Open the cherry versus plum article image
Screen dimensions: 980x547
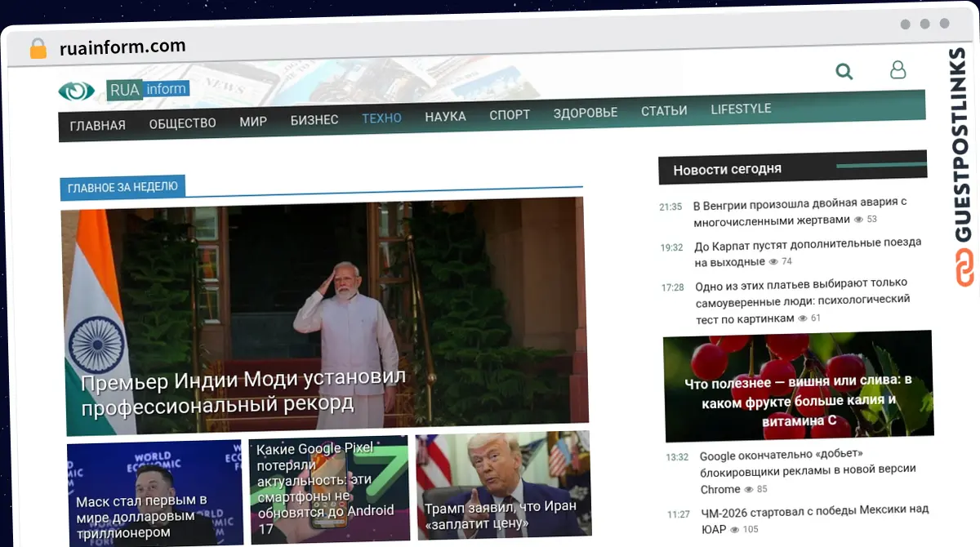click(798, 386)
